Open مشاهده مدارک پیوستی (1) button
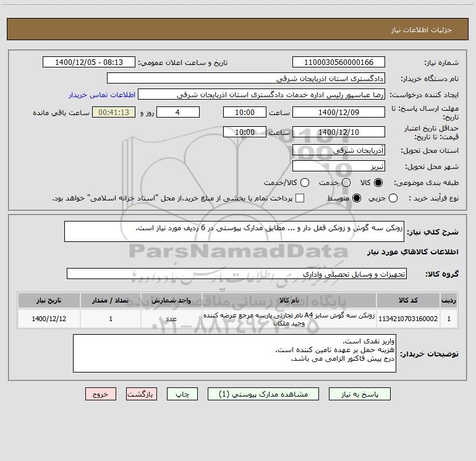The height and width of the screenshot is (461, 476). [x=263, y=394]
